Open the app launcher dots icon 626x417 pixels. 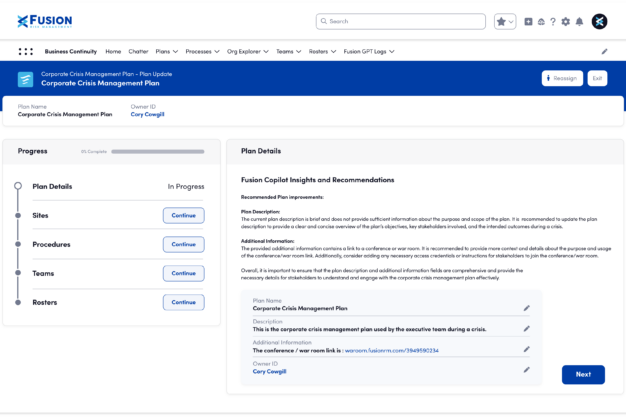[26, 52]
